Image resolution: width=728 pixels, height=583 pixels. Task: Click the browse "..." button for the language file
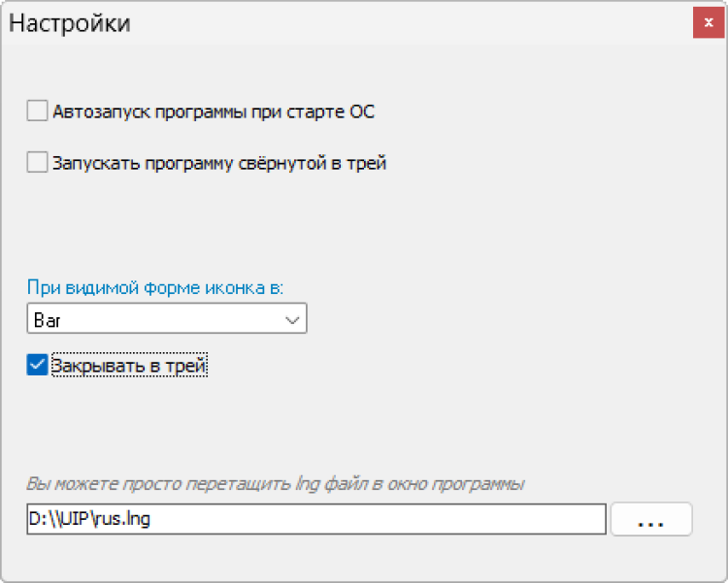tap(650, 519)
